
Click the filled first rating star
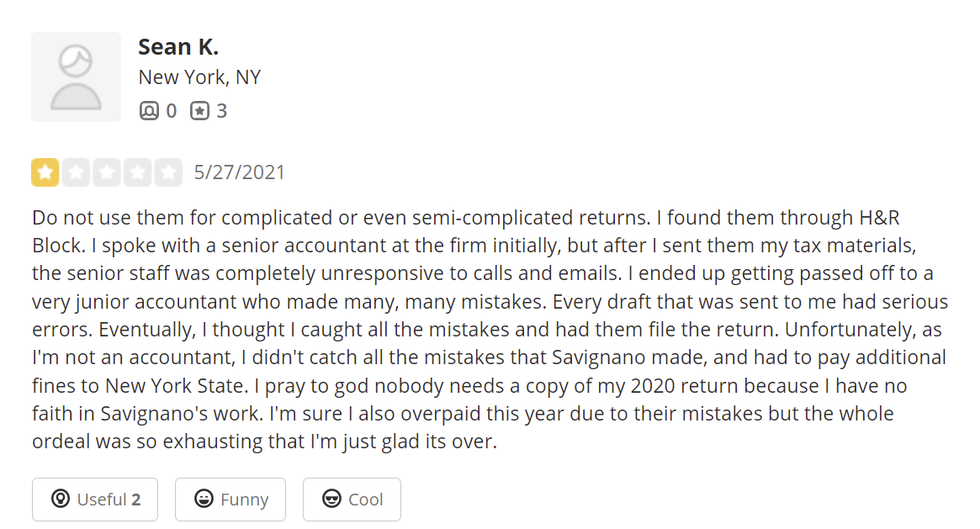coord(45,172)
